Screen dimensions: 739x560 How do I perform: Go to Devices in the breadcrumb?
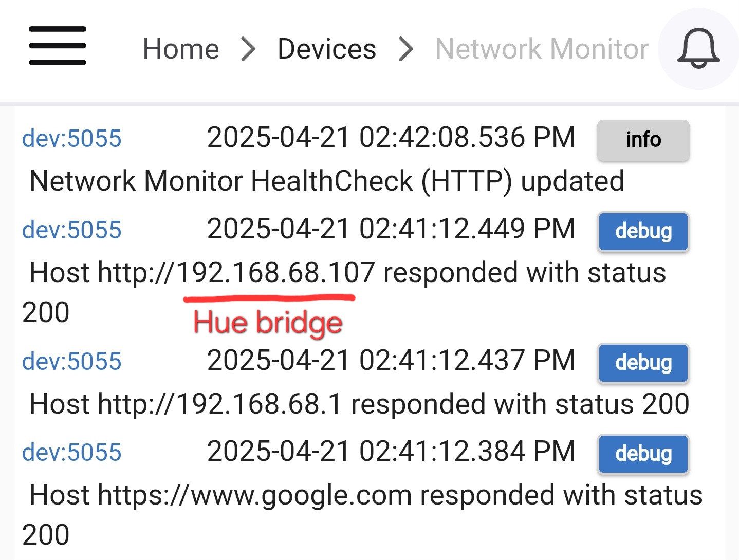(327, 49)
